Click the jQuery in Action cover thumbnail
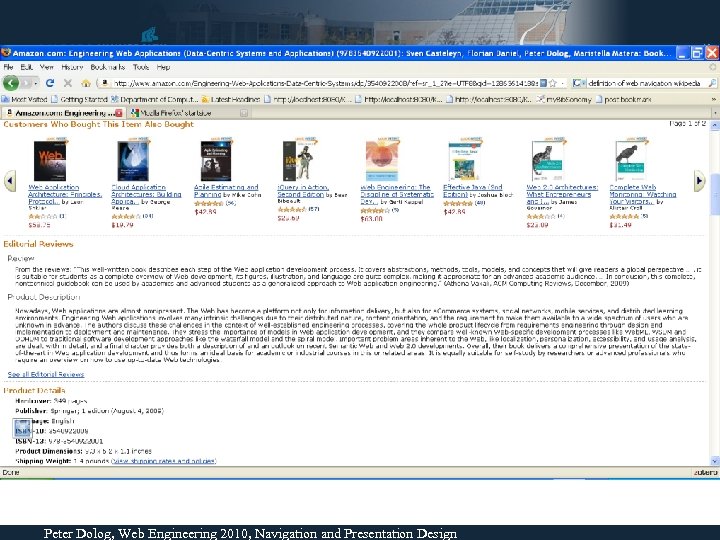The width and height of the screenshot is (720, 540). tap(298, 161)
